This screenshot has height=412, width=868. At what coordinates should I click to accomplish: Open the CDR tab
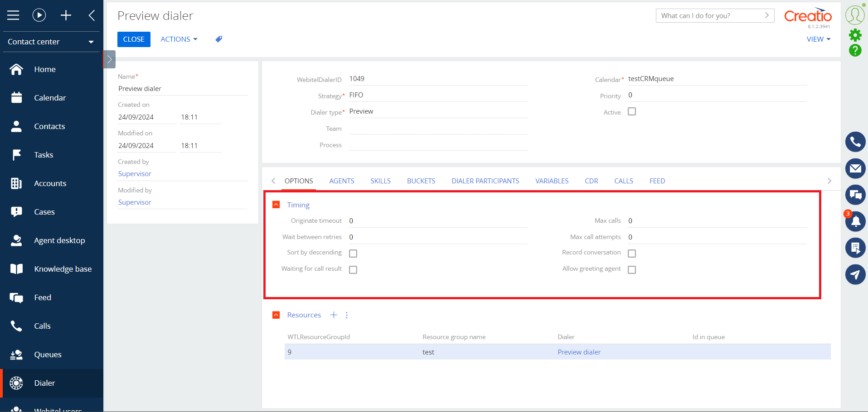tap(592, 181)
